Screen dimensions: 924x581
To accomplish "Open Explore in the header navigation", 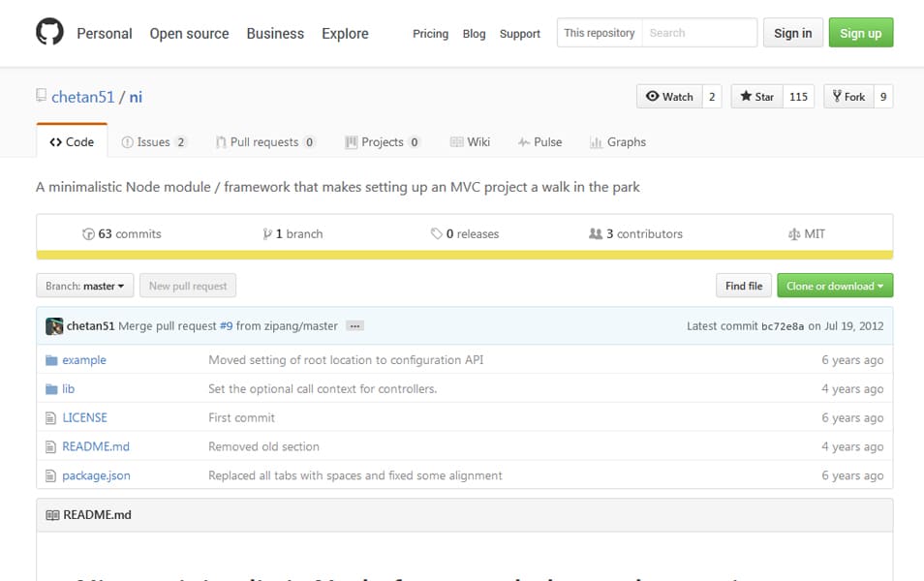I will coord(346,34).
